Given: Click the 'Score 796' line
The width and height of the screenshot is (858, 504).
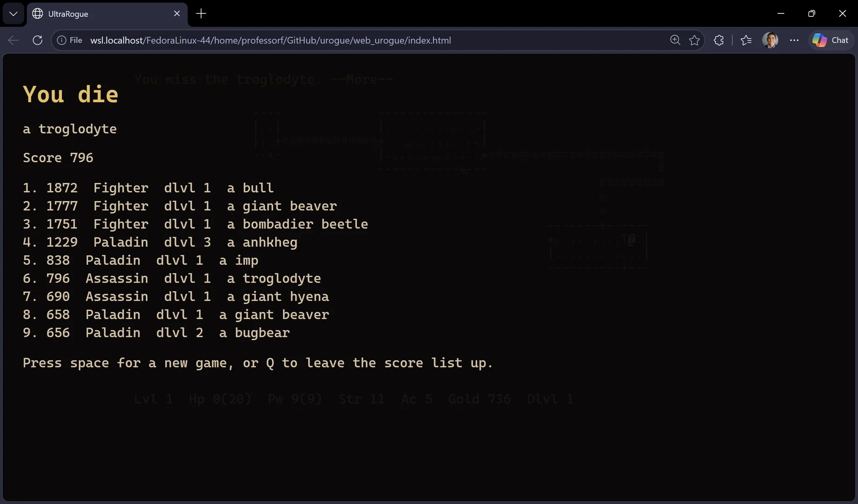Looking at the screenshot, I should click(58, 158).
